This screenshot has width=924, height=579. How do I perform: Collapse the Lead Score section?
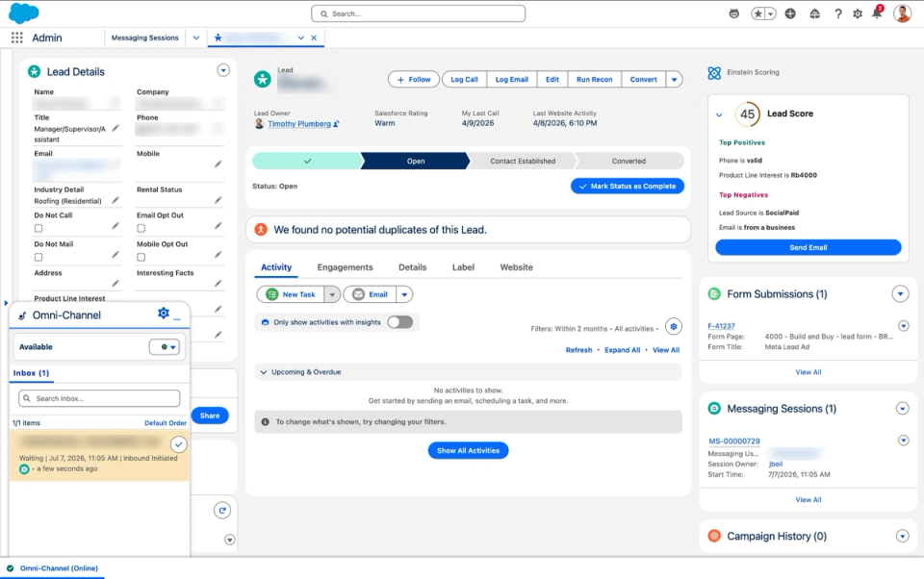click(x=719, y=114)
